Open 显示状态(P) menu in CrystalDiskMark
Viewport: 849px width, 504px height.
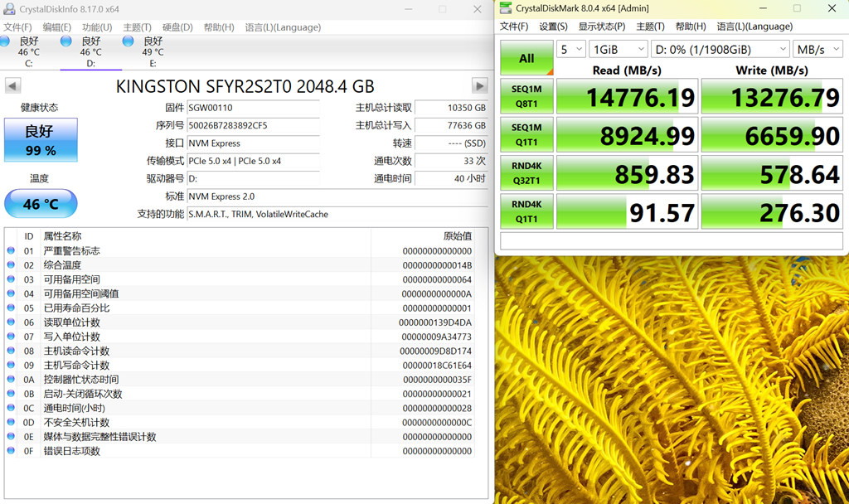602,26
